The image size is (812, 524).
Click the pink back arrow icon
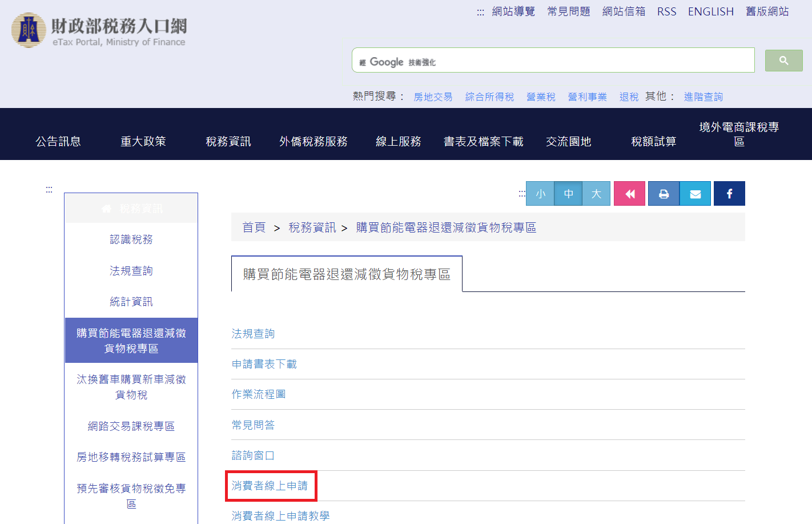coord(629,194)
